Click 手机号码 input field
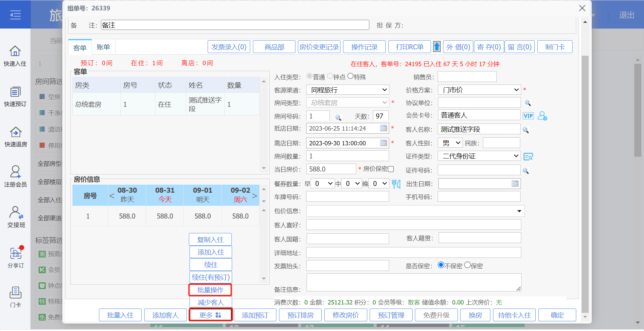 click(479, 196)
